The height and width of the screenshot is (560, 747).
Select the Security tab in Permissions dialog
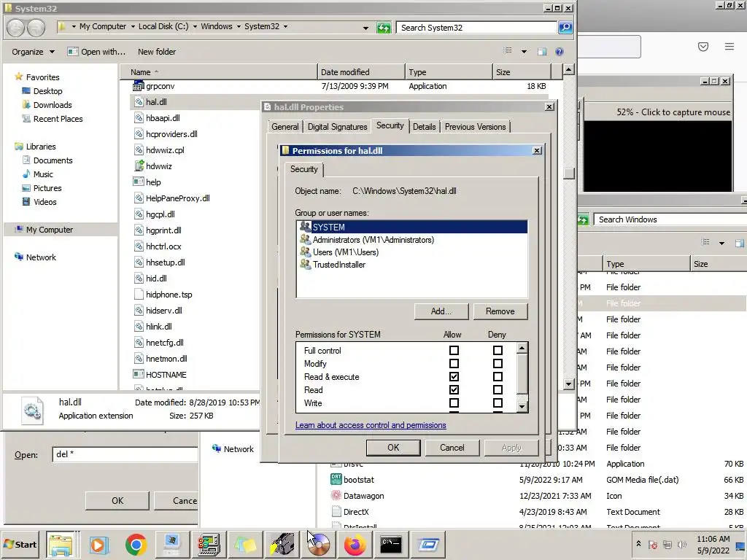[304, 169]
